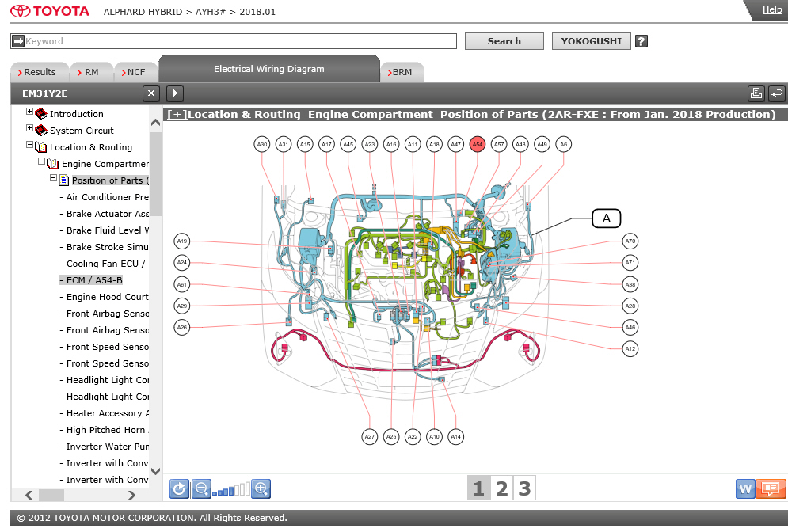Screen dimensions: 788x532
Task: Open the question mark help icon
Action: pyautogui.click(x=641, y=41)
